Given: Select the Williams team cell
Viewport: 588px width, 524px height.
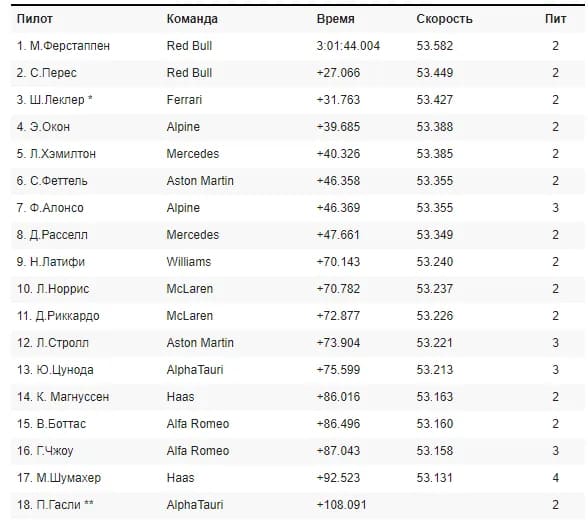Looking at the screenshot, I should [189, 262].
